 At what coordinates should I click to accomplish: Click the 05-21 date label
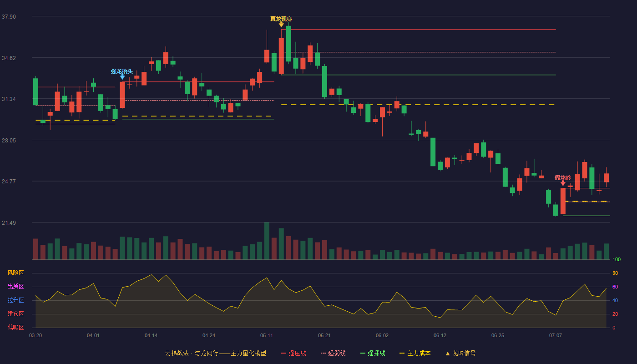(x=324, y=335)
